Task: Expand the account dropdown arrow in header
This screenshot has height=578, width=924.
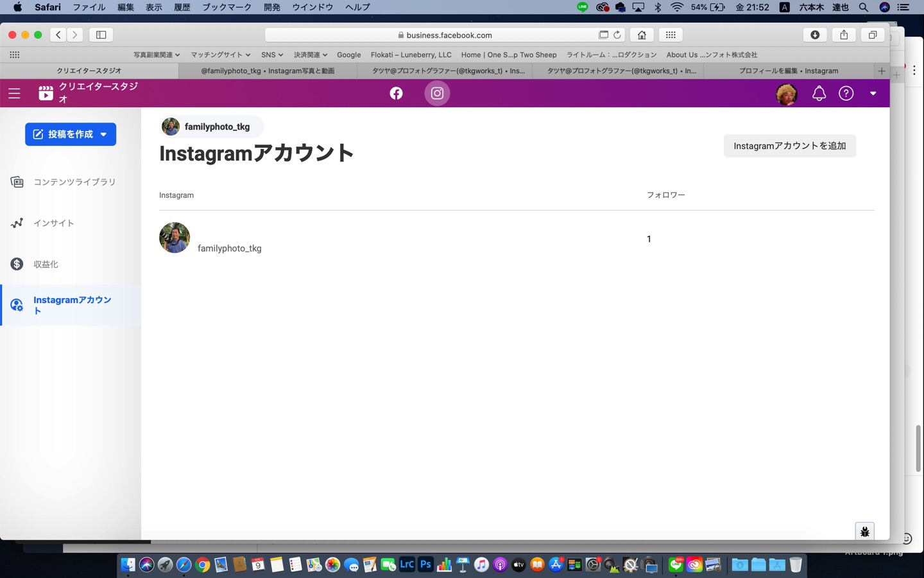Action: pos(873,94)
